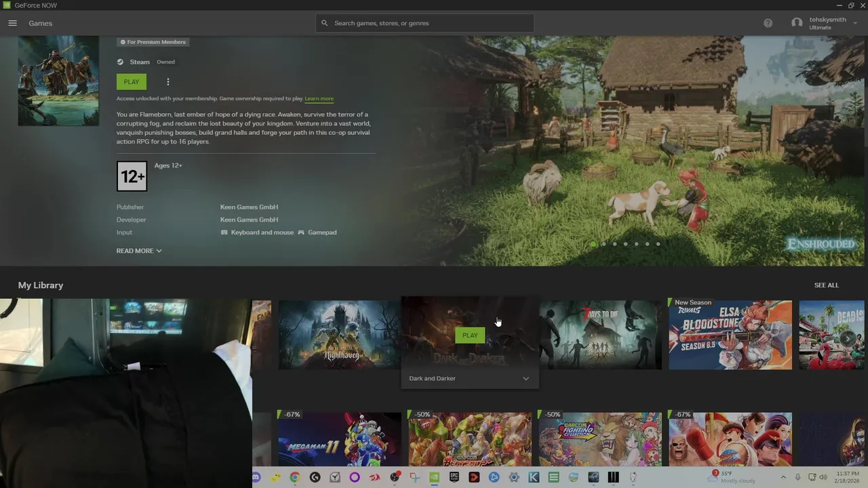The image size is (868, 488).
Task: Click the Enshrouded box art thumbnail
Action: tap(58, 81)
